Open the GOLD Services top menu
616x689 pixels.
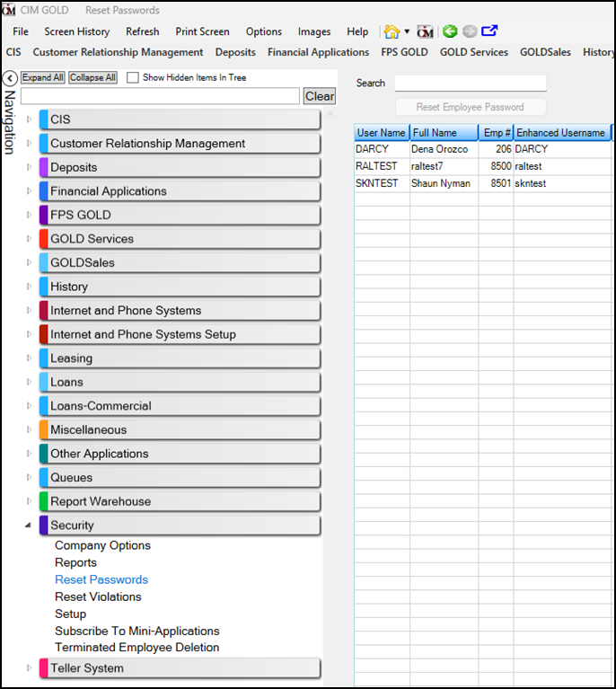(473, 52)
